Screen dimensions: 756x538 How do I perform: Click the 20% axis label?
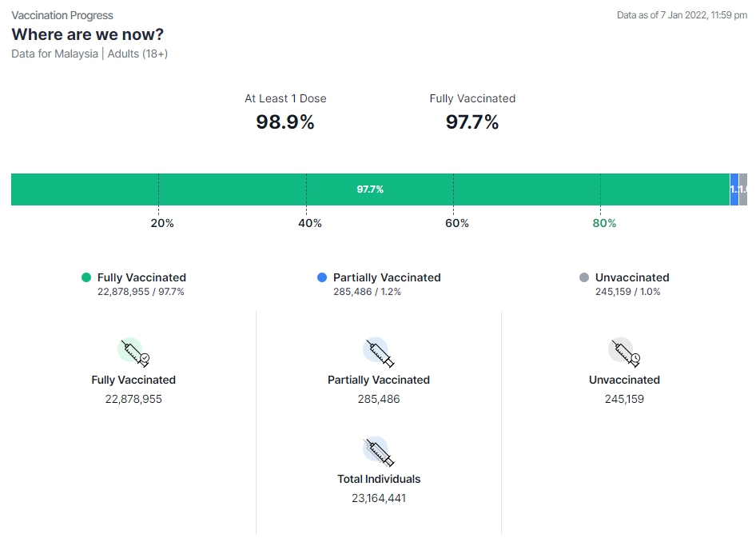[x=162, y=223]
